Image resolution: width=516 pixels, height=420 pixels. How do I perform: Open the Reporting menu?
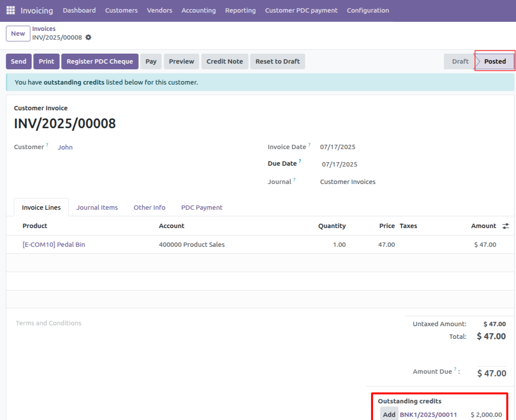[241, 10]
